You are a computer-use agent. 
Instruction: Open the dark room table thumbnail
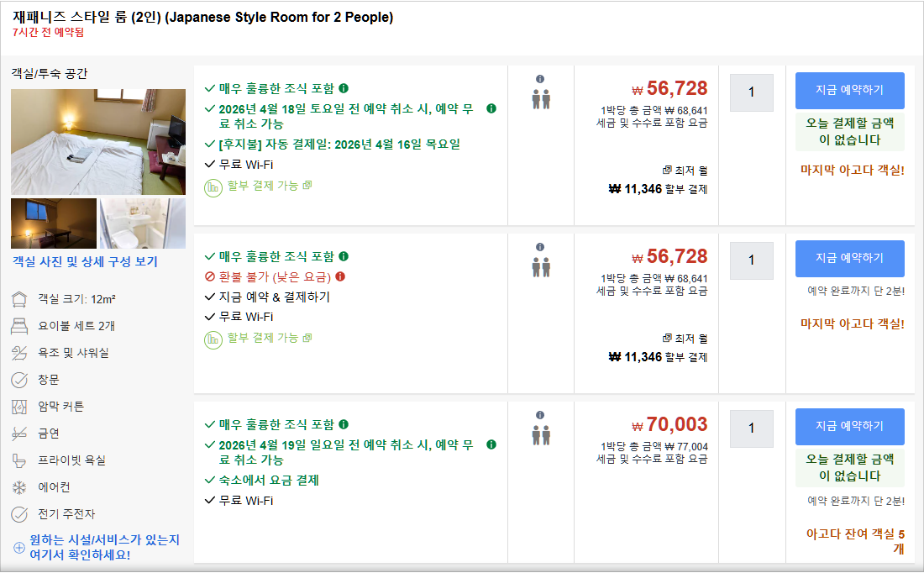pos(54,223)
